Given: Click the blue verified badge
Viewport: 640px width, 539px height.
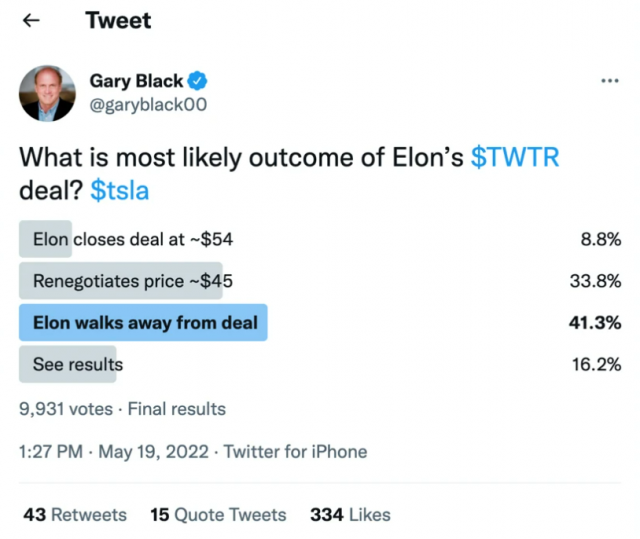Looking at the screenshot, I should coord(197,81).
